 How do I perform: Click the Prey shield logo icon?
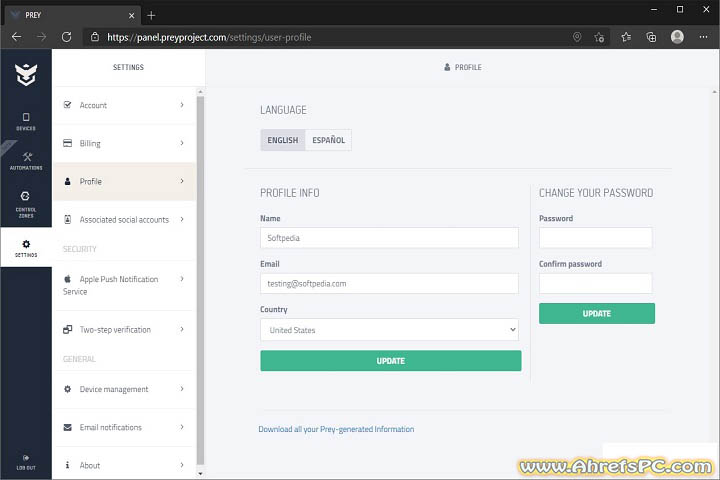click(26, 74)
